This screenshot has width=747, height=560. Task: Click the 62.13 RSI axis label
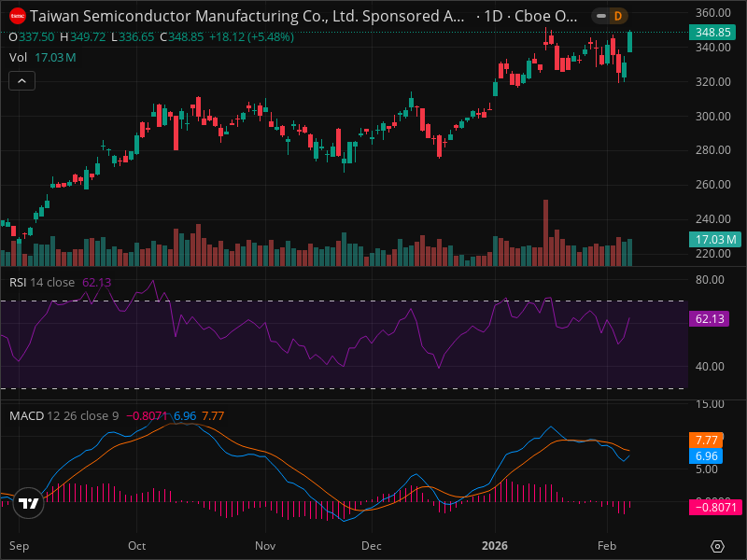coord(710,318)
